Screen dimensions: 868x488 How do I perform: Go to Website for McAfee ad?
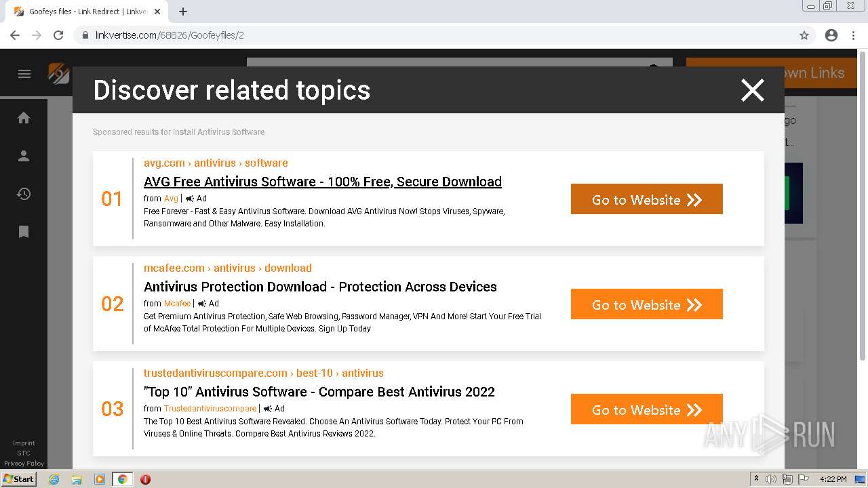pos(647,304)
